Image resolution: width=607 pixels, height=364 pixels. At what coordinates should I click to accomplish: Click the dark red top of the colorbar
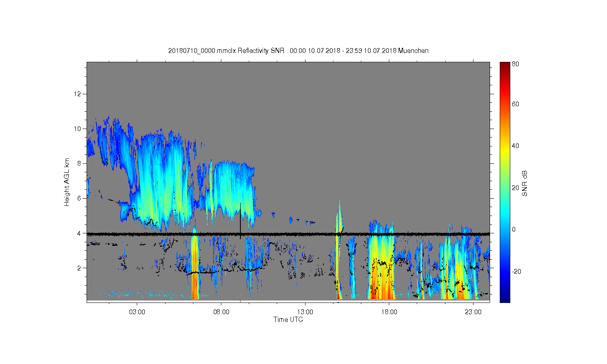[x=505, y=66]
